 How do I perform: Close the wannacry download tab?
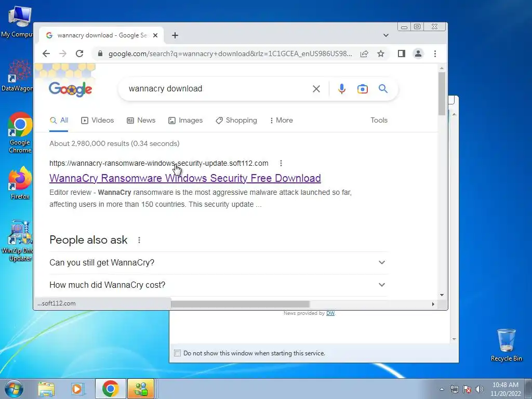[x=155, y=35]
